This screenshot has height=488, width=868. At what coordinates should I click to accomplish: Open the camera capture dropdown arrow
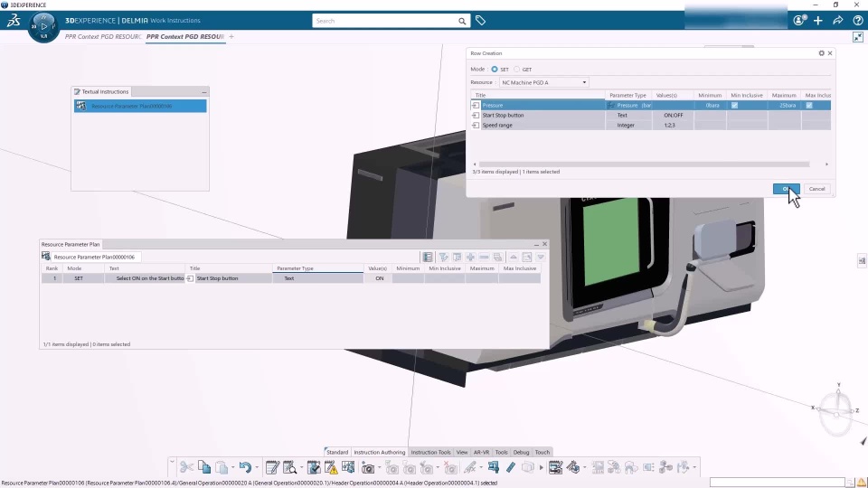[379, 468]
